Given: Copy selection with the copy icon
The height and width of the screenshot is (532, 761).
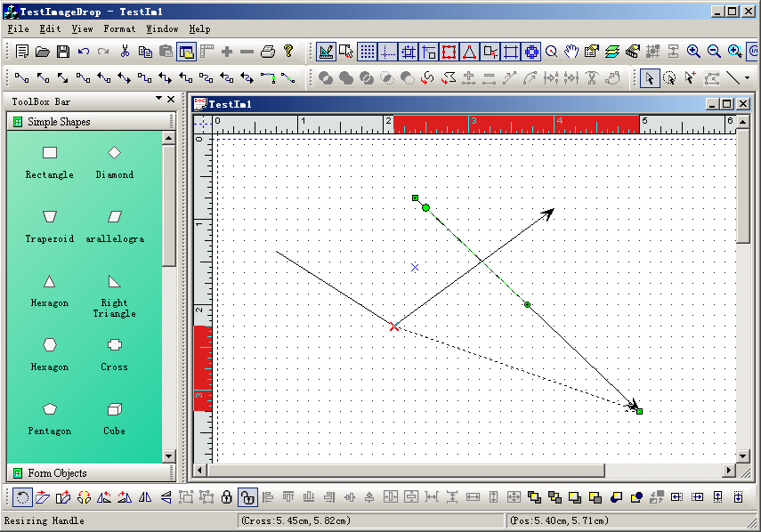Looking at the screenshot, I should [x=145, y=52].
